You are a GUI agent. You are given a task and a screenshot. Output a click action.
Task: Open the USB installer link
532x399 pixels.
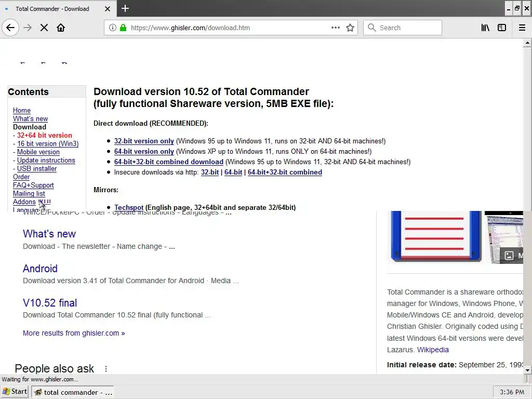(37, 169)
